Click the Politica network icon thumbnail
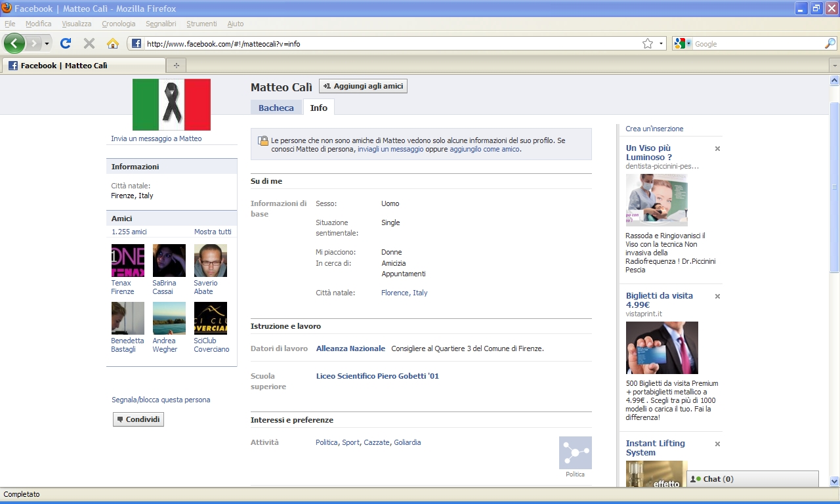840x504 pixels. (576, 453)
